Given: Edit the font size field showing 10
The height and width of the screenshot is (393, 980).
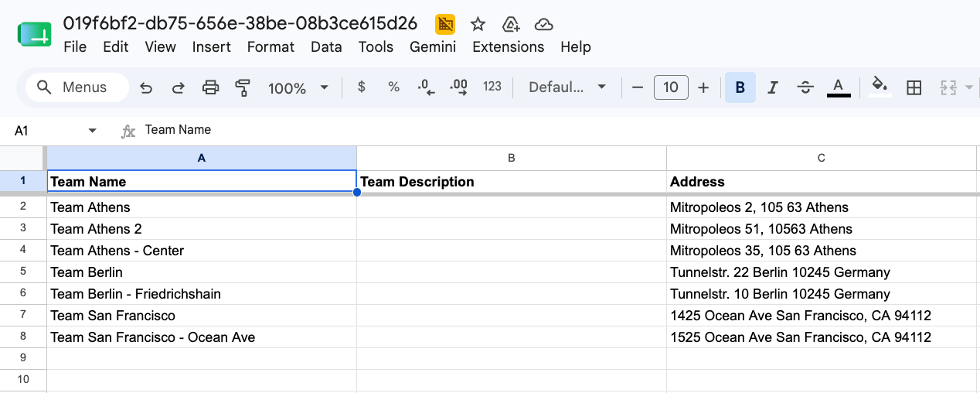Looking at the screenshot, I should (x=671, y=87).
